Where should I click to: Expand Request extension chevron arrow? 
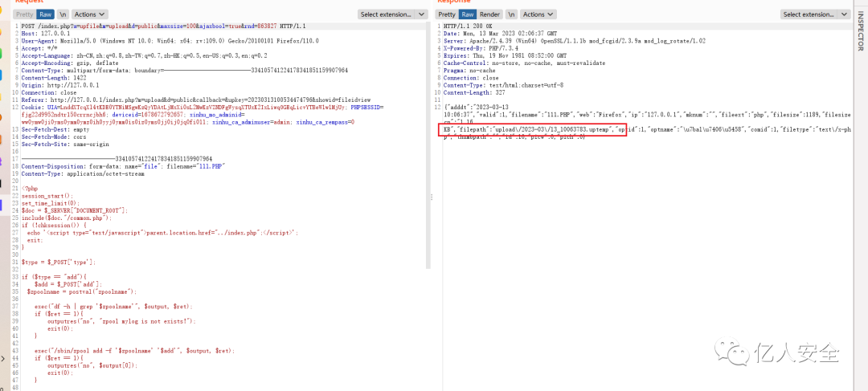coord(423,14)
